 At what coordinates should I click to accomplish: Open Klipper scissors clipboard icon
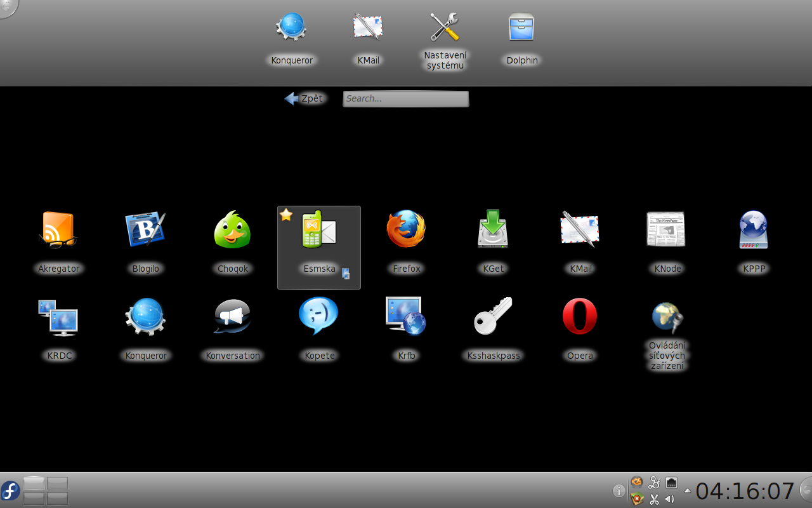[x=654, y=498]
